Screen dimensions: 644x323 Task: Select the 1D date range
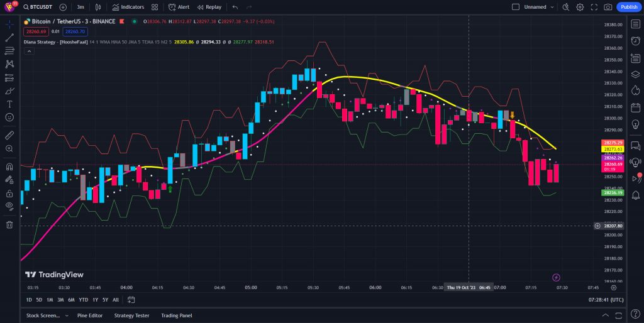coord(29,300)
